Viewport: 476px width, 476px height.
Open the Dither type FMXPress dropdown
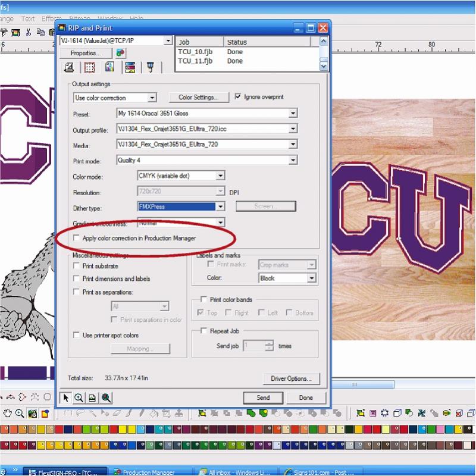220,206
